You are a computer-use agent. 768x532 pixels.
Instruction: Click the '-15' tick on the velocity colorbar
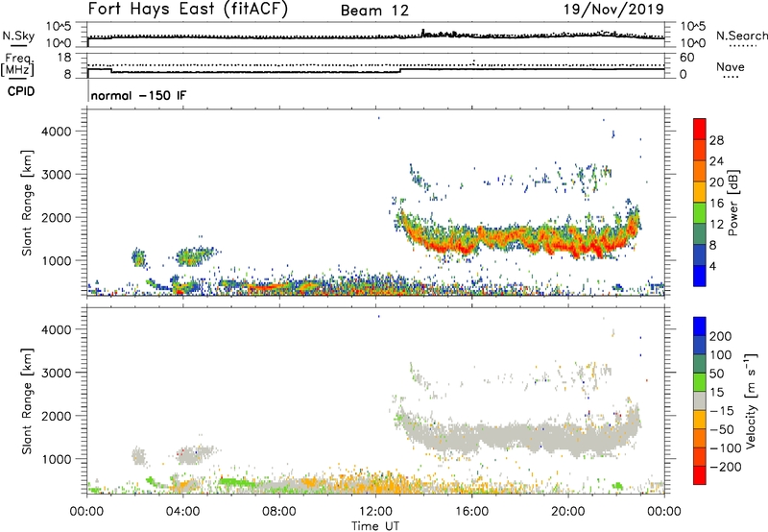tap(722, 410)
